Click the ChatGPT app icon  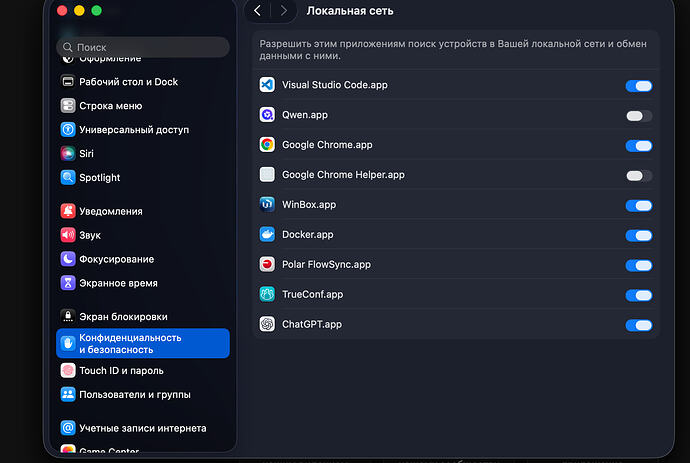(x=267, y=324)
